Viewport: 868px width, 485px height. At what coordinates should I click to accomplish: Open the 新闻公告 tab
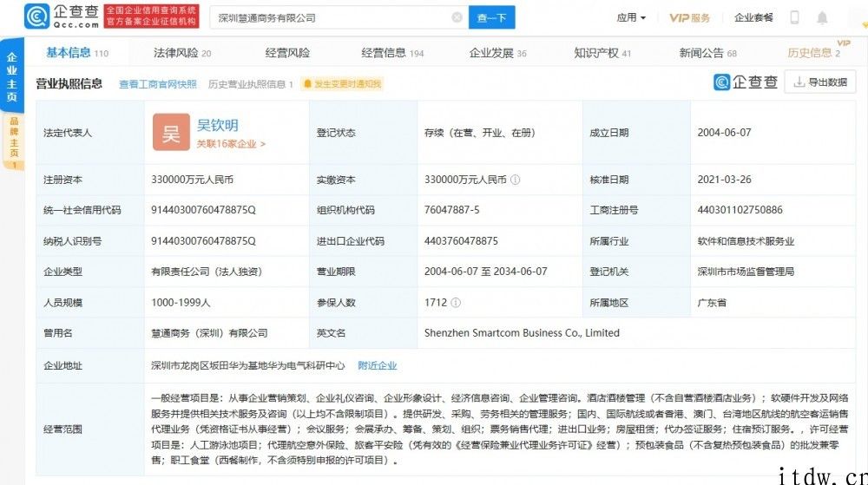(707, 53)
